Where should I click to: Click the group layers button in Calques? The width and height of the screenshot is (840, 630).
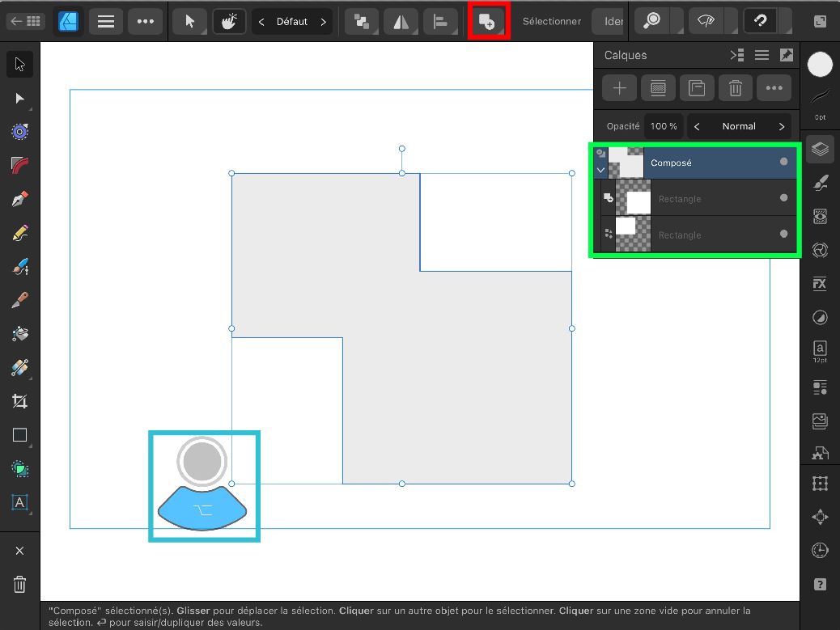(x=697, y=88)
